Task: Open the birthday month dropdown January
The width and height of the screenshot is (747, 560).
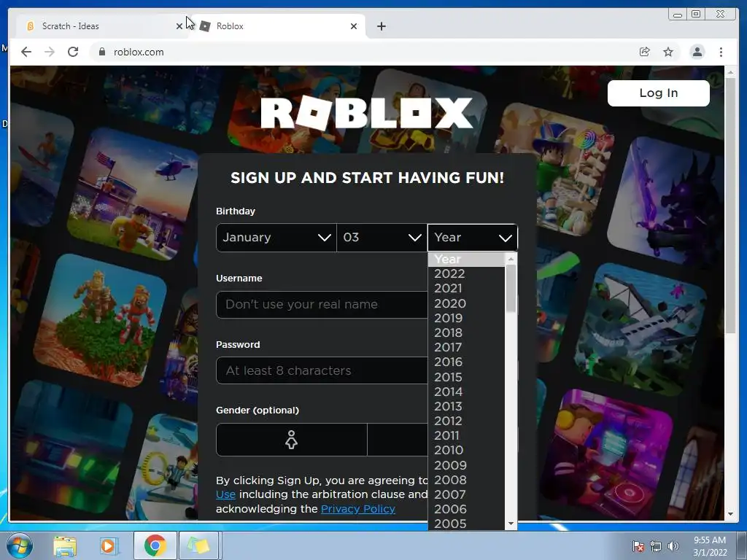Action: 276,237
